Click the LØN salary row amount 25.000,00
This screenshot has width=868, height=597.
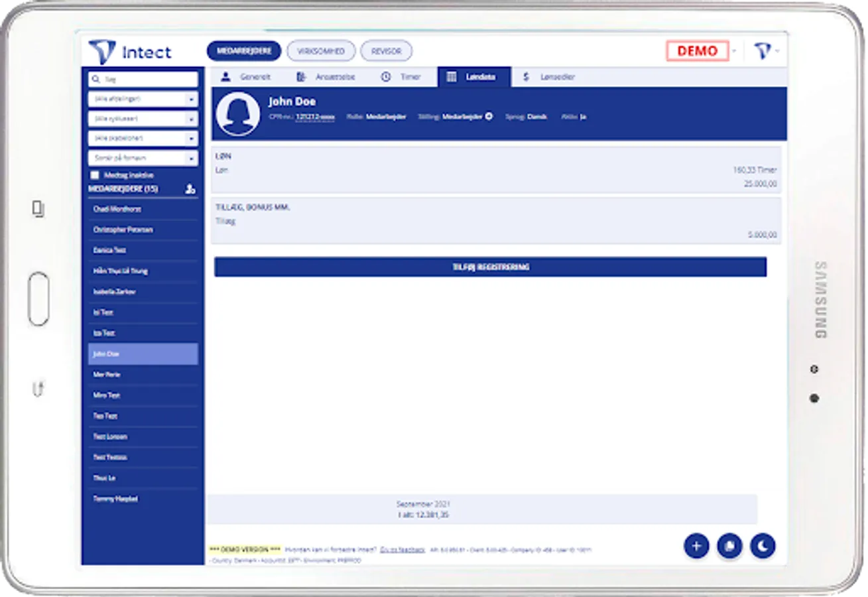click(x=760, y=184)
